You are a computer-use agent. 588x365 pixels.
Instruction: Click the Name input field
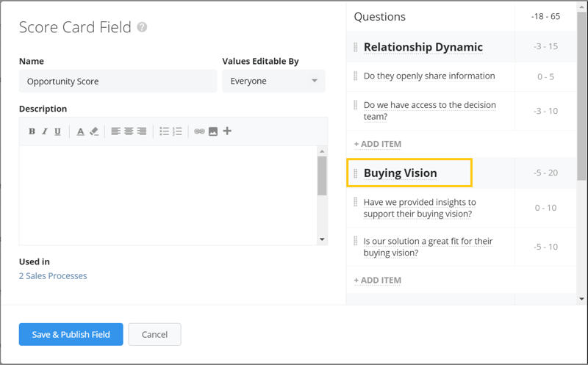coord(118,81)
